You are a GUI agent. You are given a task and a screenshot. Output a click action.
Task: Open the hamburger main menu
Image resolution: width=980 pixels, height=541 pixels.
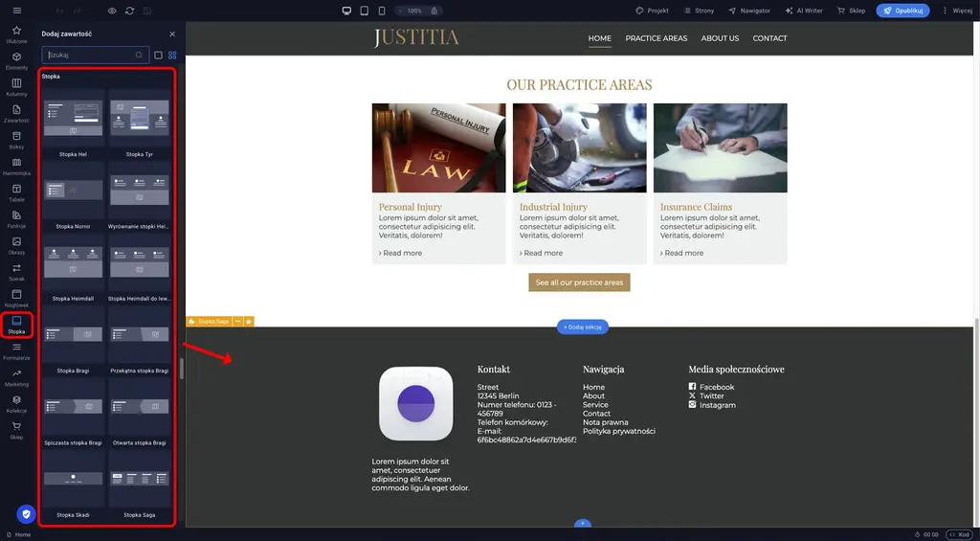(x=17, y=11)
